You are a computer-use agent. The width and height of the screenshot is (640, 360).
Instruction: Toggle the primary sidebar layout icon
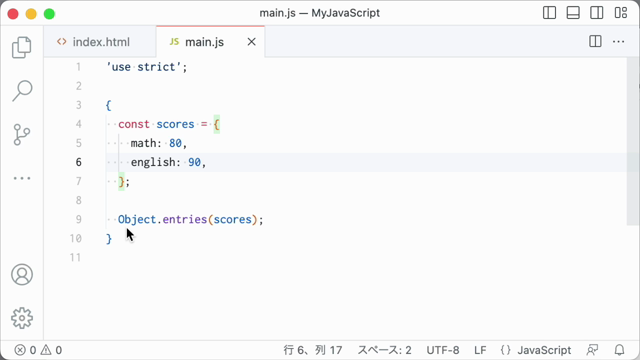pos(549,13)
